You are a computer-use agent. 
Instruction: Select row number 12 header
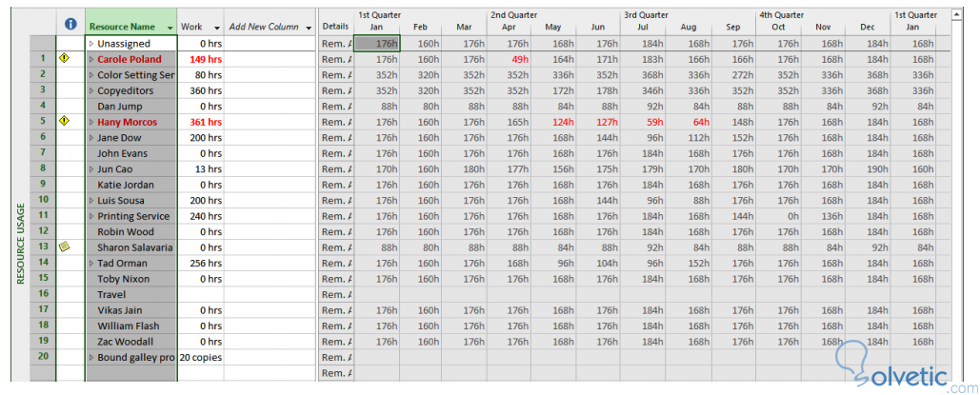(x=43, y=231)
